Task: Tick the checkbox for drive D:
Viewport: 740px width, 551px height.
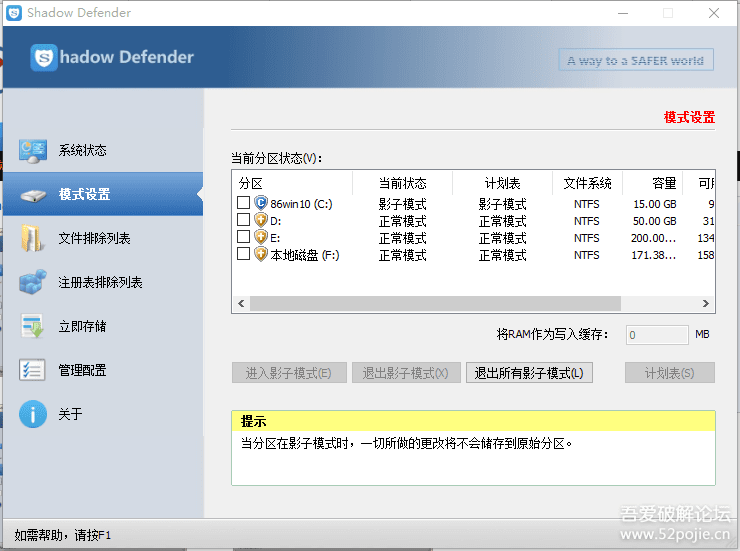Action: click(243, 220)
